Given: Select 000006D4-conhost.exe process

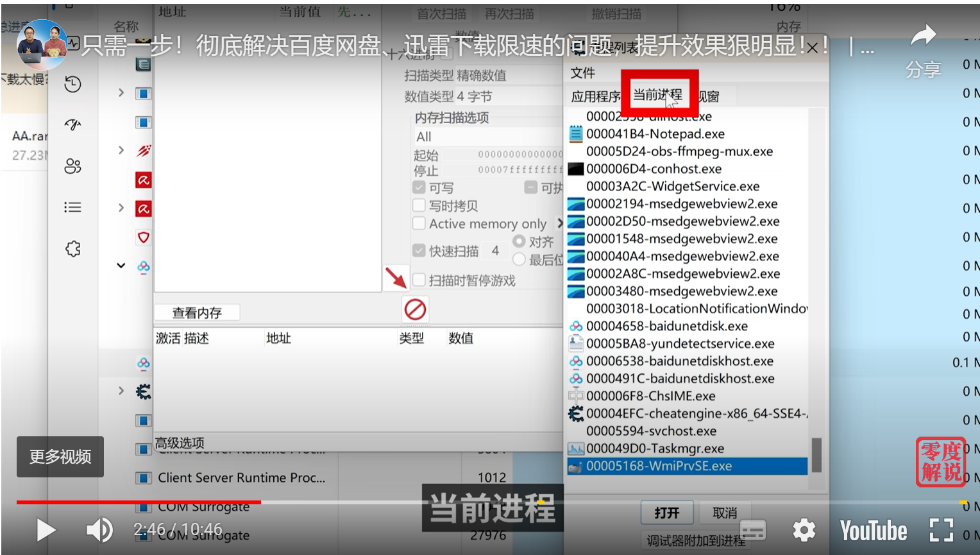Looking at the screenshot, I should (x=688, y=169).
